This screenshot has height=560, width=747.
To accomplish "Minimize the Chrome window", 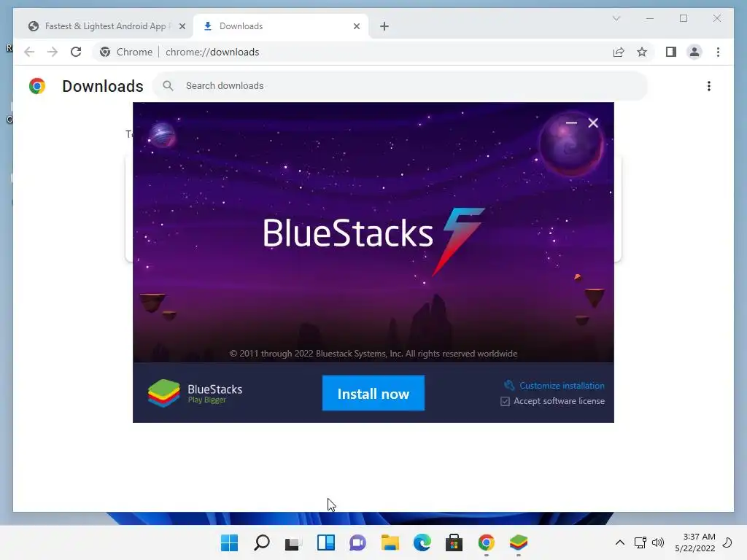I will (650, 18).
